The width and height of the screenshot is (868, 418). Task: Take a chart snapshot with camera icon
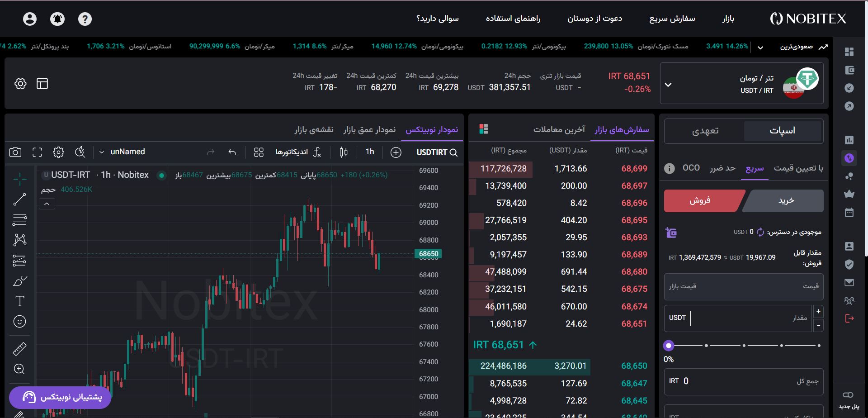pos(15,152)
